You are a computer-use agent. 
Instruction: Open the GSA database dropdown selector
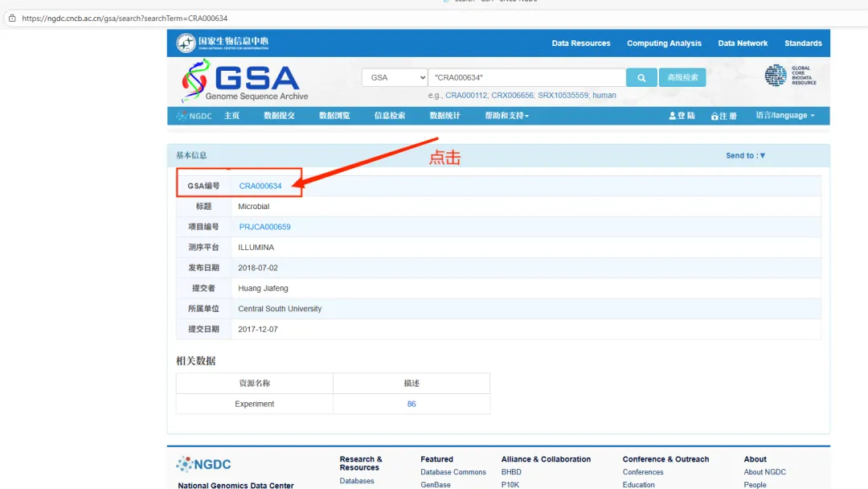395,77
